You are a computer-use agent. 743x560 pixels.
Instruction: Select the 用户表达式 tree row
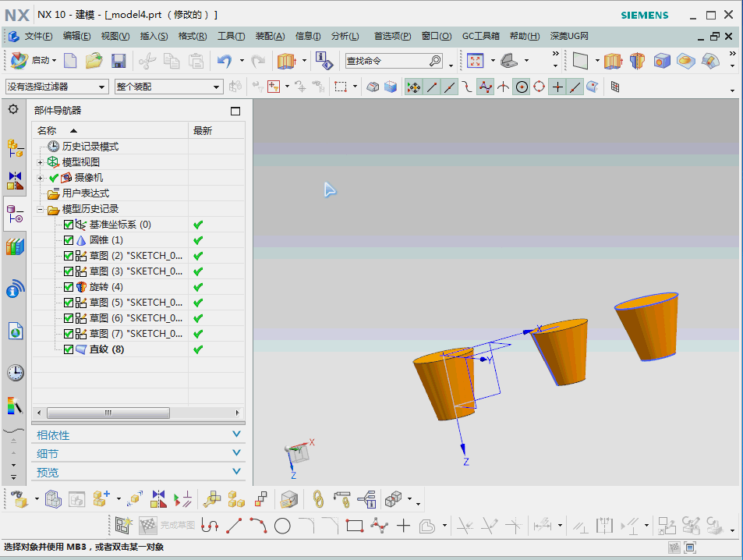(x=85, y=193)
